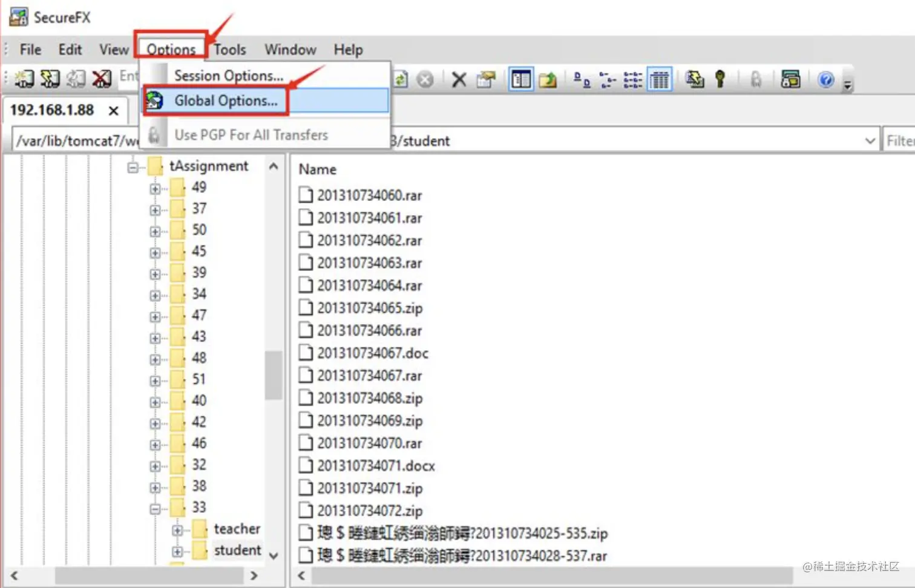This screenshot has width=915, height=588.
Task: Switch to Details view icon
Action: pyautogui.click(x=660, y=79)
